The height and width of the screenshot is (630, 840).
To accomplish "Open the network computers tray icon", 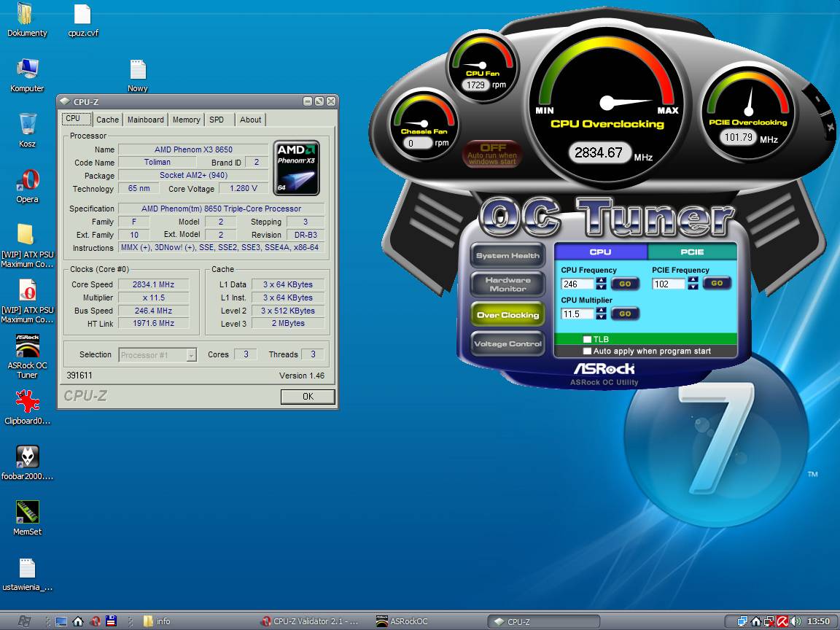I will (742, 621).
